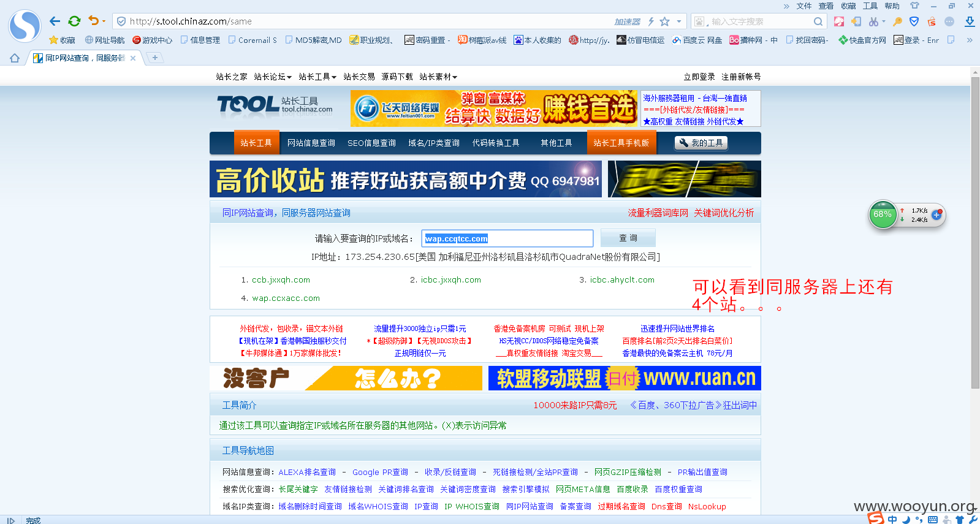
Task: Open the address bar dropdown arrow
Action: (679, 21)
